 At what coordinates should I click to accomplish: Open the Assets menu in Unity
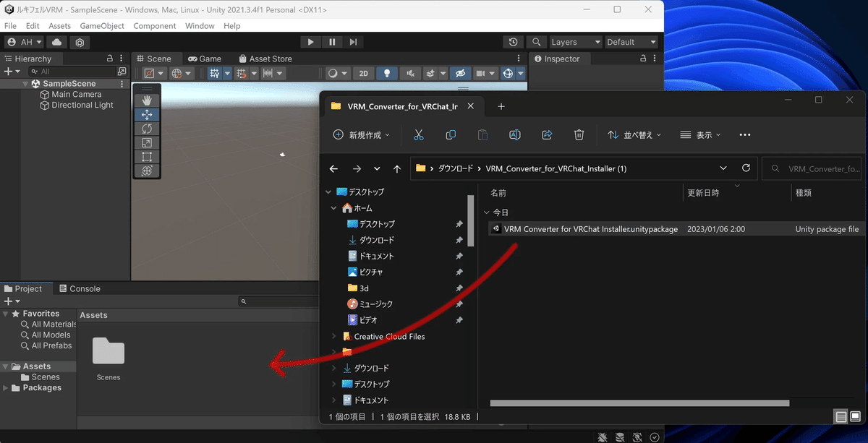click(59, 26)
